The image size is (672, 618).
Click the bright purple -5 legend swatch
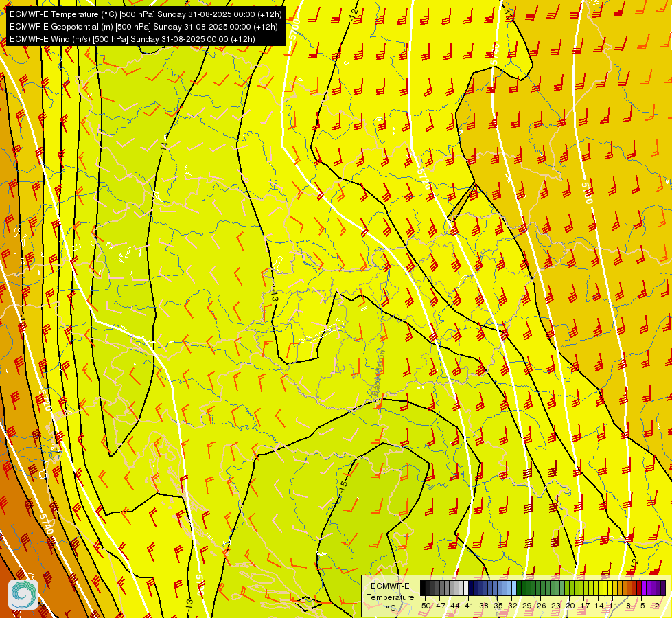[644, 588]
